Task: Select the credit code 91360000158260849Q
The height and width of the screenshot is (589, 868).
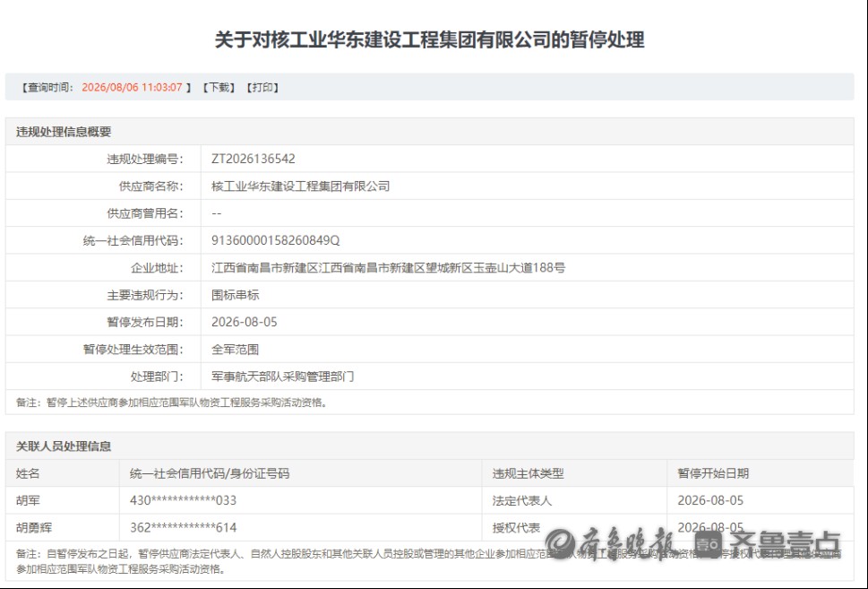Action: [276, 240]
